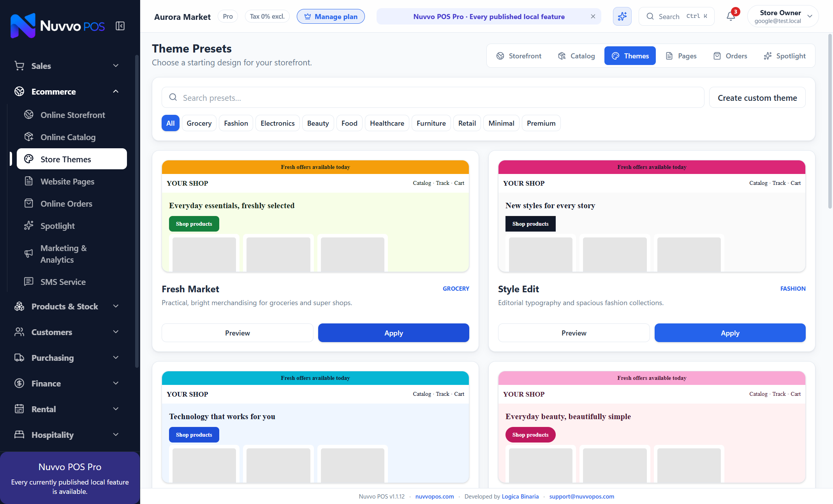Open Online Storefront in sidebar
This screenshot has width=833, height=504.
point(72,115)
